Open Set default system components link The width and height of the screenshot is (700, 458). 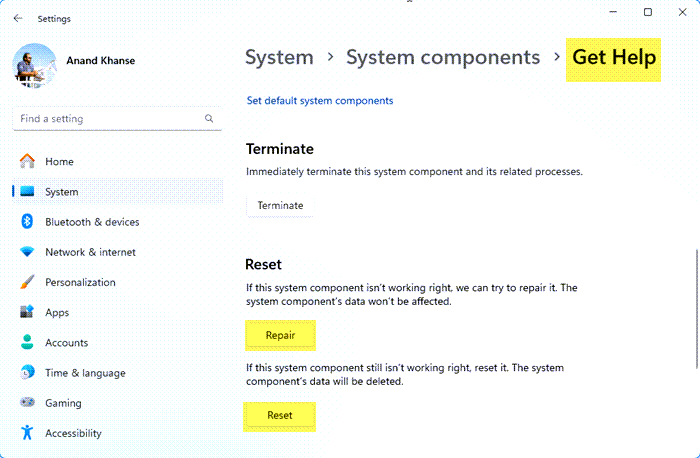320,100
